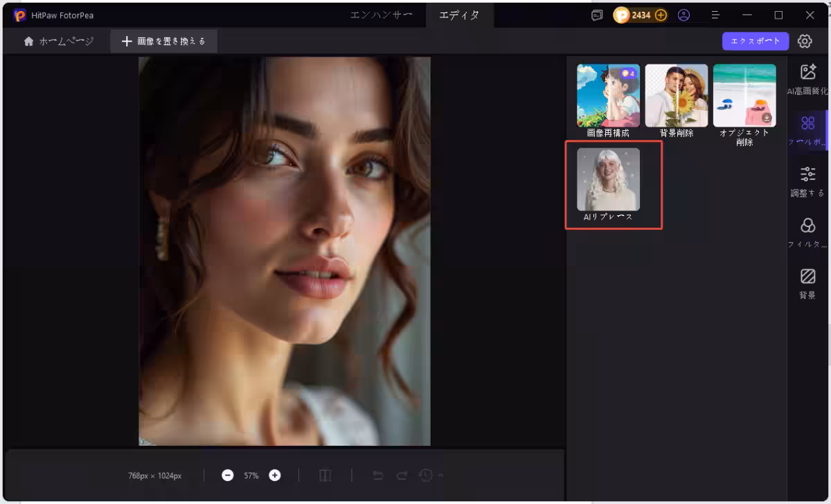Open the feedback message icon
This screenshot has height=504, width=831.
pos(597,15)
